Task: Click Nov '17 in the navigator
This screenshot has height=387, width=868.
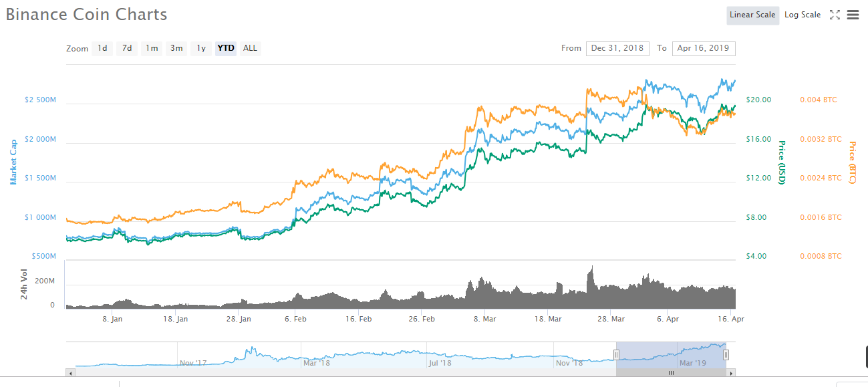Action: [193, 363]
